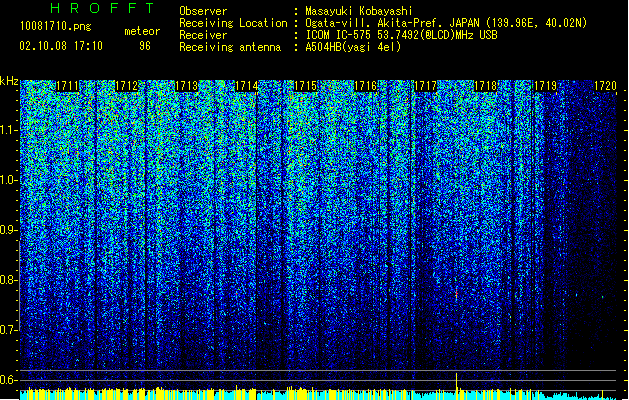Click the Receiving Location label
629x400 pixels.
pos(233,23)
